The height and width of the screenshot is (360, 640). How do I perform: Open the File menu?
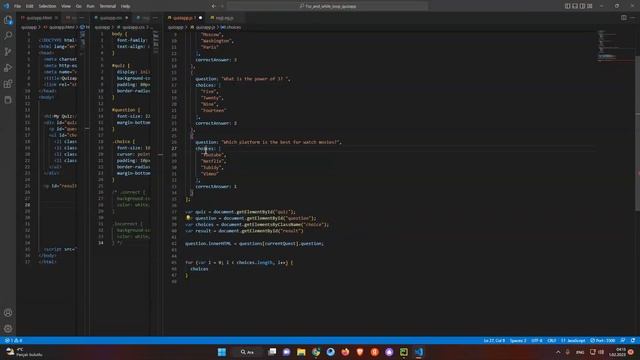coord(17,6)
